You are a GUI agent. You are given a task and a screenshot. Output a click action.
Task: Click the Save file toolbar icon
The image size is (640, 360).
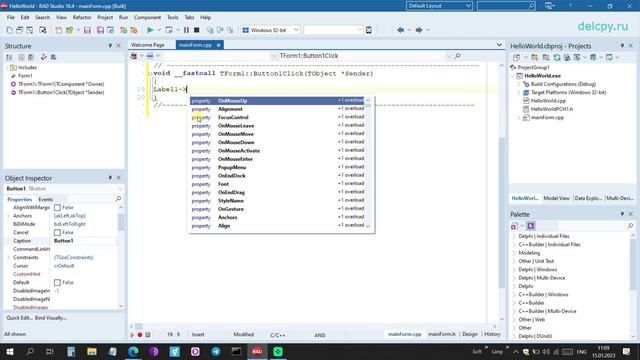pyautogui.click(x=87, y=30)
